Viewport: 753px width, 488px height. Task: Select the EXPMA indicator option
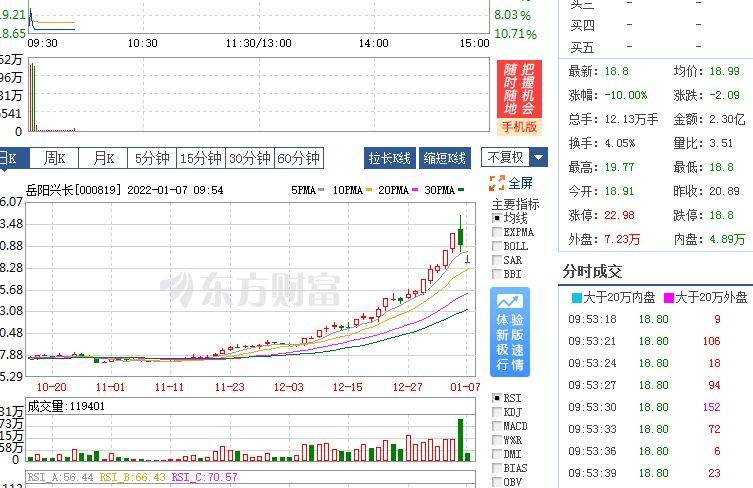tap(497, 232)
